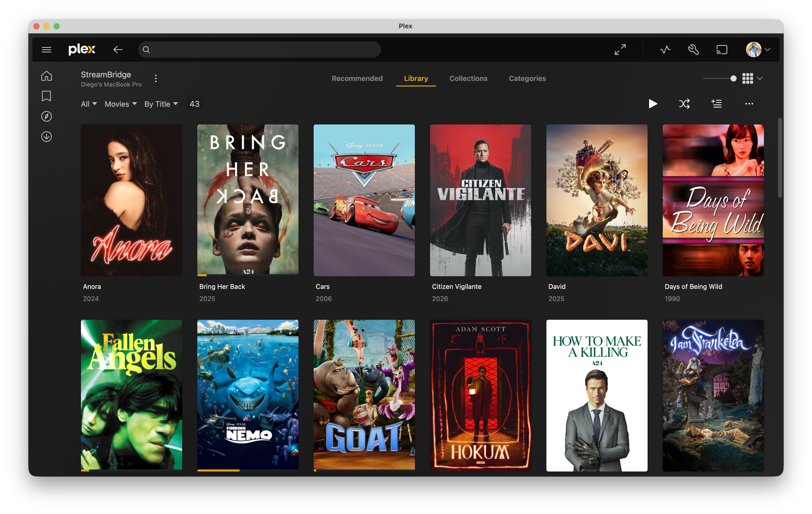
Task: Add library to play queue icon
Action: (x=716, y=103)
